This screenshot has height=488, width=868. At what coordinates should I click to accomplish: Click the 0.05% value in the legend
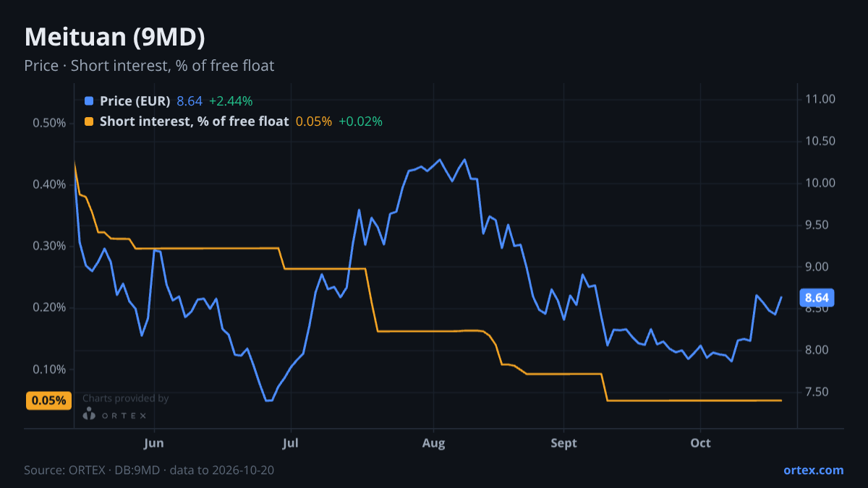[314, 121]
